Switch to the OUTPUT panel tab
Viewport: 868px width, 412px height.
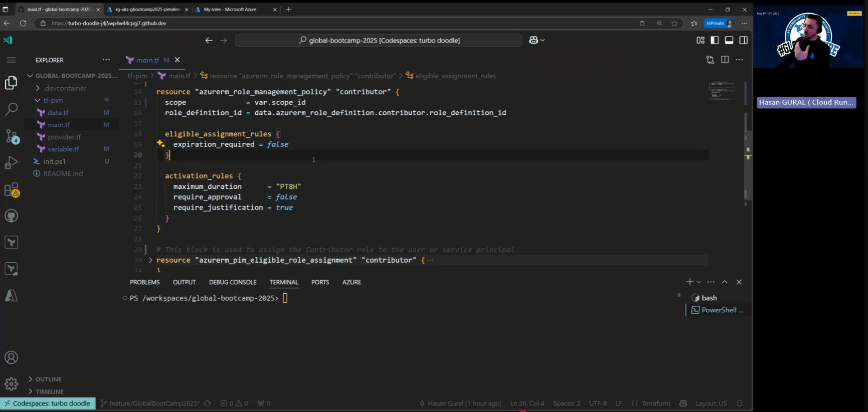(x=184, y=282)
